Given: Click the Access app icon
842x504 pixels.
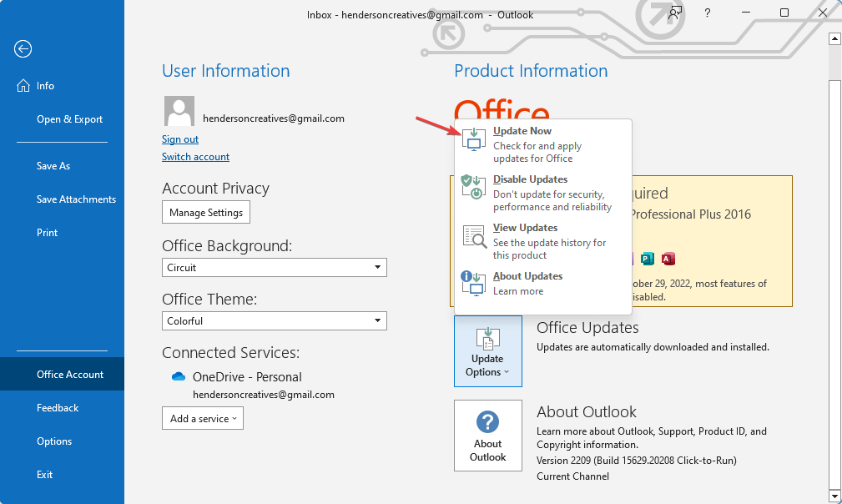Looking at the screenshot, I should pyautogui.click(x=668, y=259).
